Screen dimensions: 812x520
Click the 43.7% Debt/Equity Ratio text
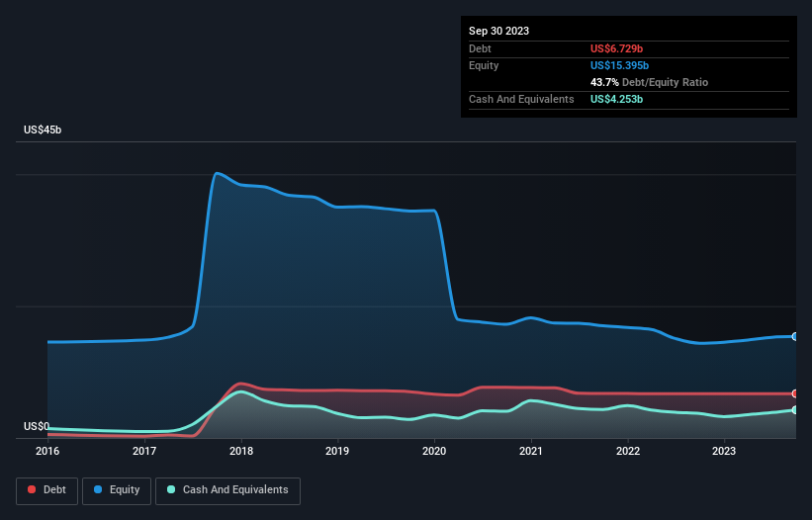click(x=649, y=82)
